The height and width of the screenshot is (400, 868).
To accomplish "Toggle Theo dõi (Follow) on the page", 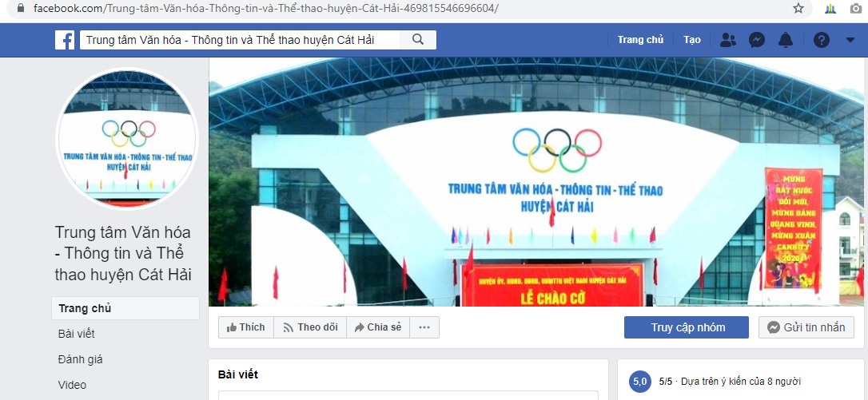I will click(310, 327).
